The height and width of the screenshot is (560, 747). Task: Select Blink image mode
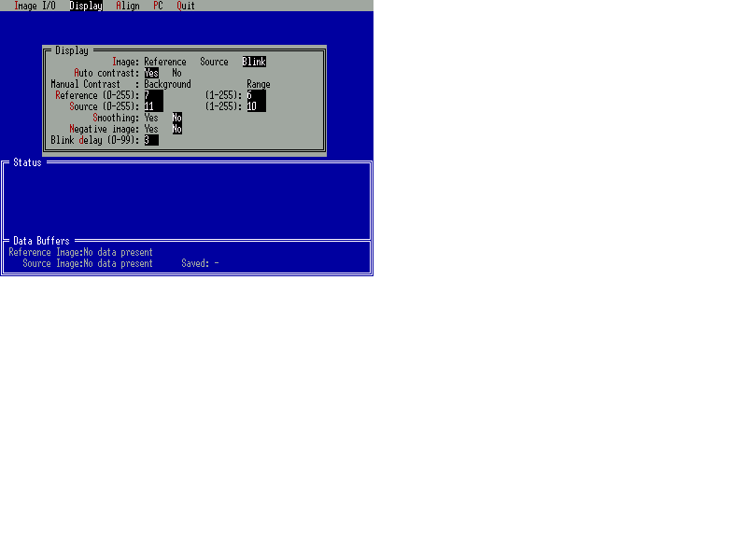[x=254, y=62]
